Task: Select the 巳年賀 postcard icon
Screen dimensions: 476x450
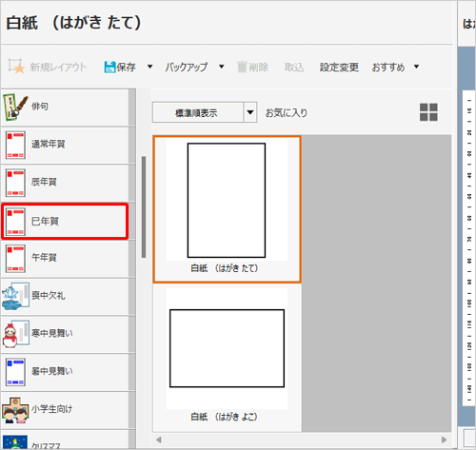Action: (x=15, y=222)
